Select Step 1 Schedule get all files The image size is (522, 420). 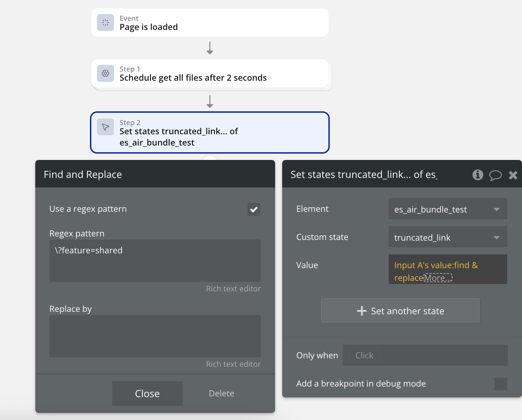pos(210,73)
